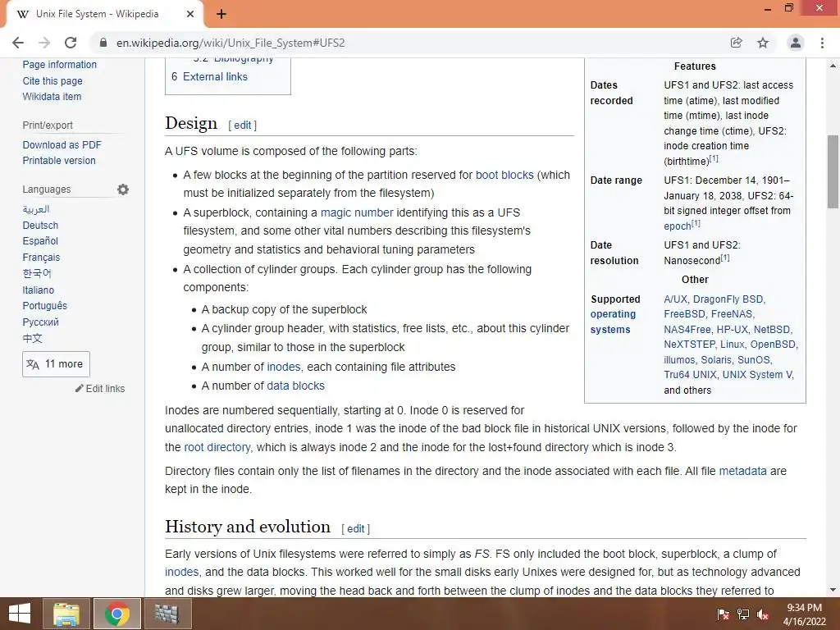Open the HP-UX link
Screen dimensions: 840x630
pos(732,330)
